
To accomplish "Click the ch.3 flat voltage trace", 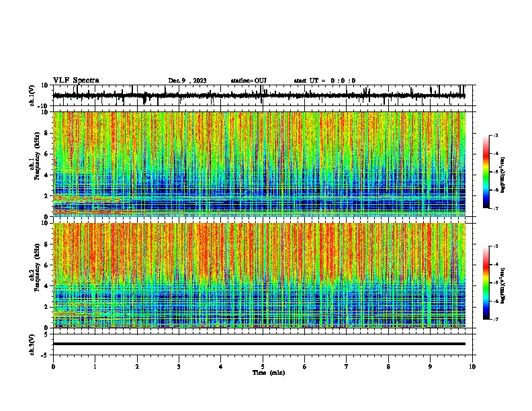I will tap(259, 344).
